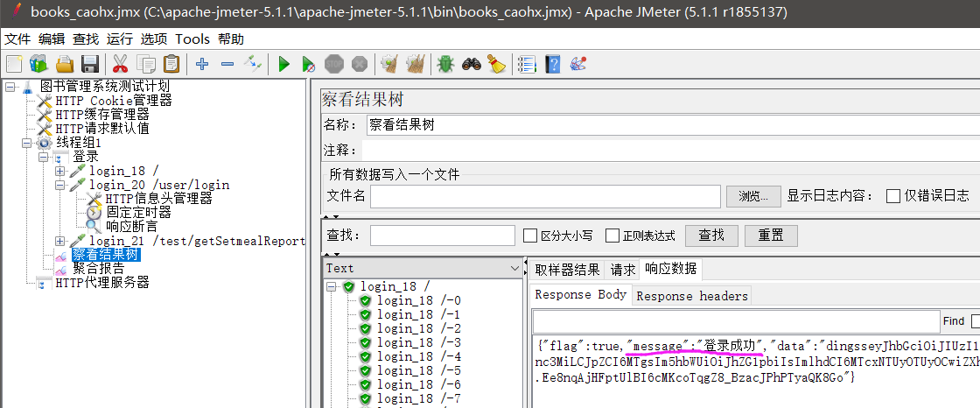Toggle the 正则表达式 checkbox
Screen dimensions: 980x408
(612, 236)
